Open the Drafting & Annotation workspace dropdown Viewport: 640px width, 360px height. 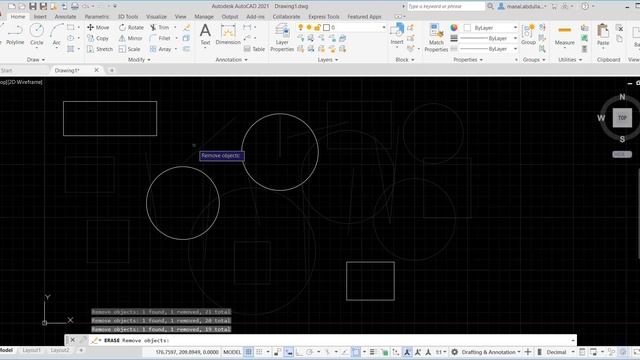pyautogui.click(x=491, y=352)
